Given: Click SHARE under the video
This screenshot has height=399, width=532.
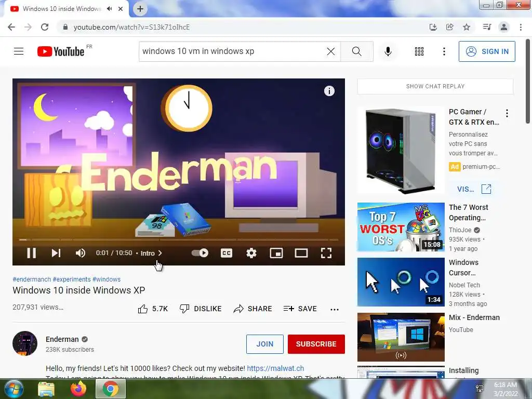Looking at the screenshot, I should pyautogui.click(x=253, y=309).
